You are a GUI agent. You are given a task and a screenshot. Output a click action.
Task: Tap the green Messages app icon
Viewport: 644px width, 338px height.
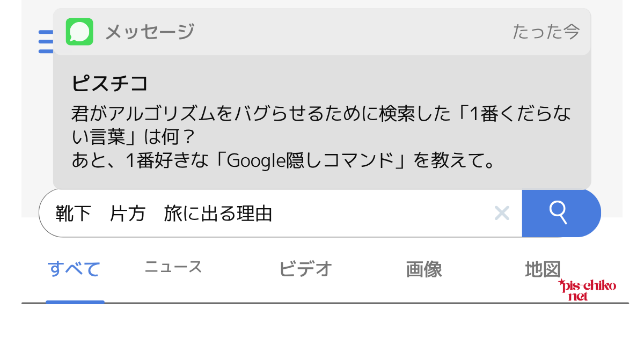(79, 32)
